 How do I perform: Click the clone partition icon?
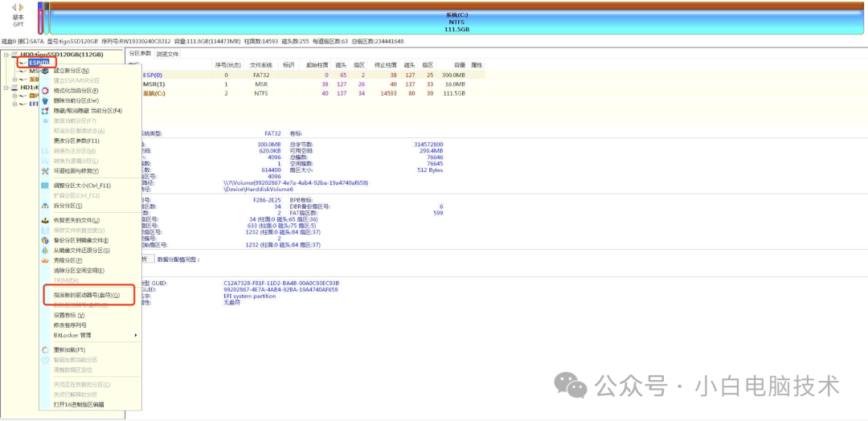pyautogui.click(x=45, y=260)
